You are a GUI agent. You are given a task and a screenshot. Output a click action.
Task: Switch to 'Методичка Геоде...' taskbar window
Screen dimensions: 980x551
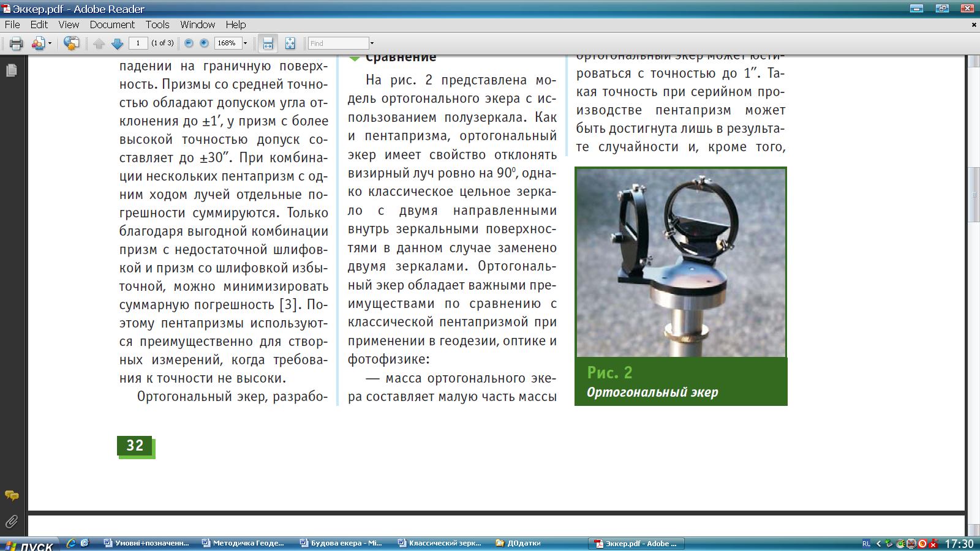click(x=244, y=543)
